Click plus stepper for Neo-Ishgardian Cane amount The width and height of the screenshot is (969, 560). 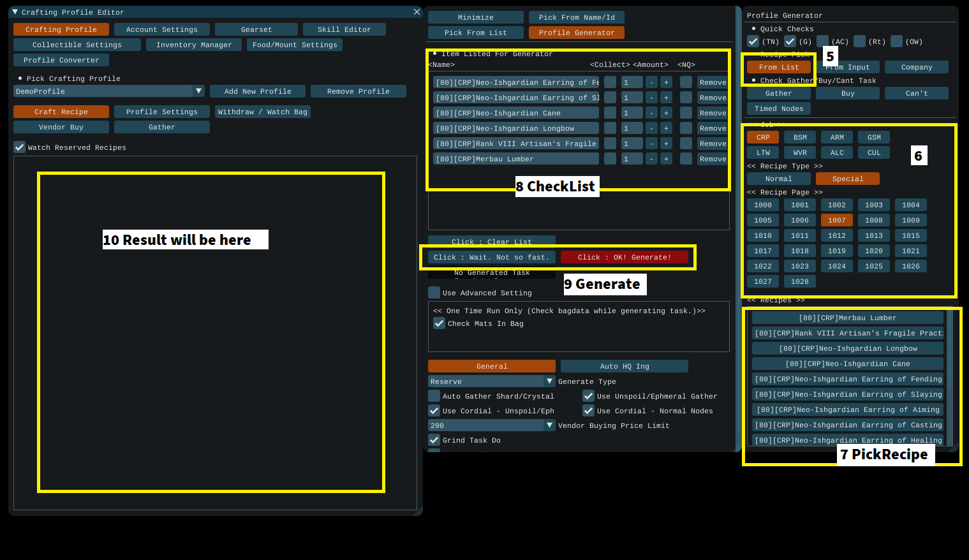666,113
